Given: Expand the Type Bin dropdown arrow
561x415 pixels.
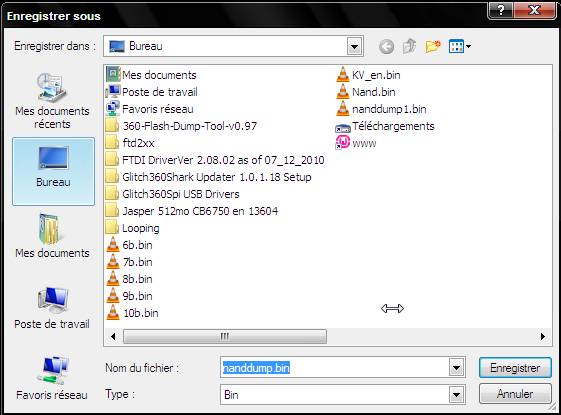Looking at the screenshot, I should coord(456,395).
